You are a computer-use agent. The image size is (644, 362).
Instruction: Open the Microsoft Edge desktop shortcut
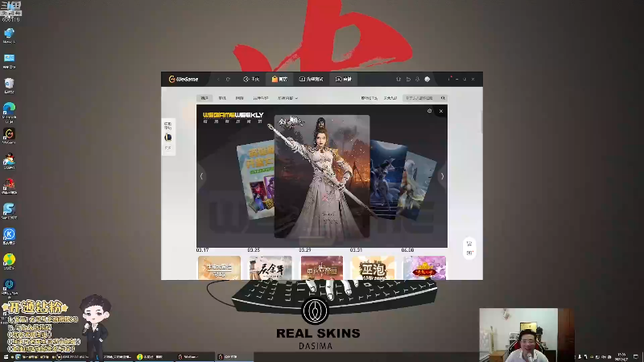9,112
